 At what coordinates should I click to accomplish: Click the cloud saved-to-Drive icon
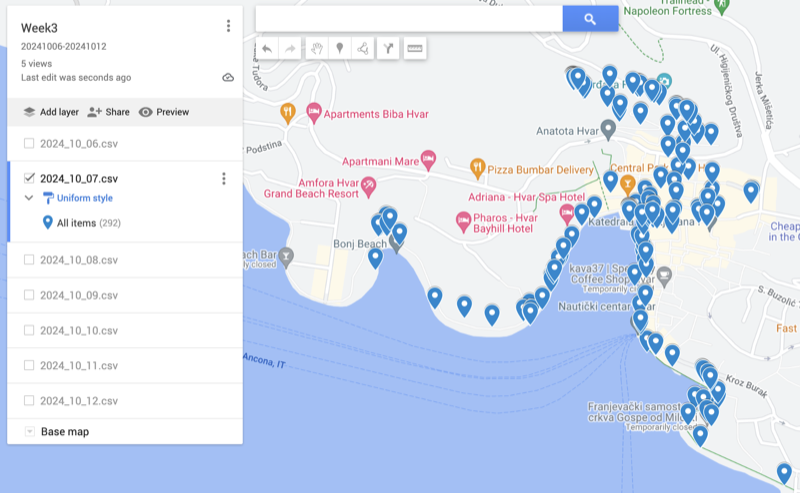click(x=228, y=77)
